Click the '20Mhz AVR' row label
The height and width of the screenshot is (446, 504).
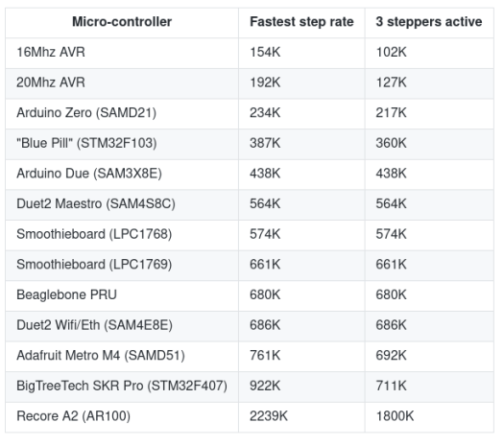(51, 82)
